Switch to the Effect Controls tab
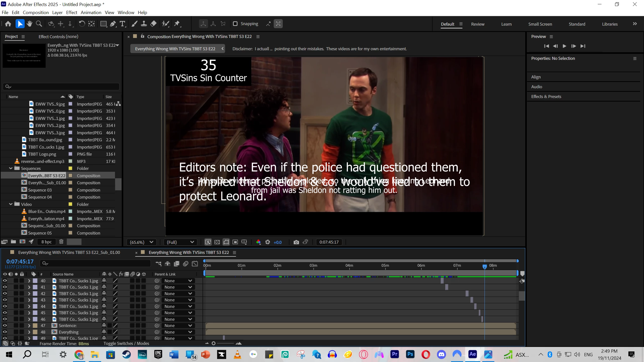The height and width of the screenshot is (362, 644). (x=58, y=36)
